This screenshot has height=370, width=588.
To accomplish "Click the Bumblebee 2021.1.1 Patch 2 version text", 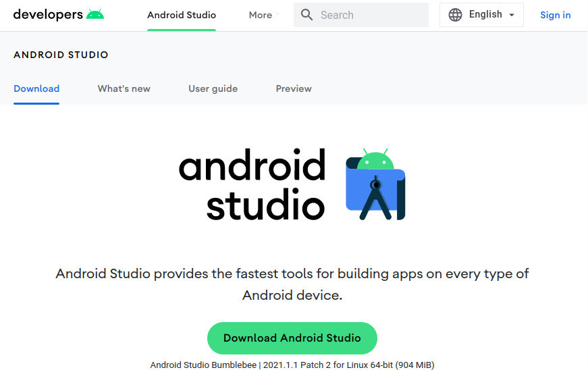I will click(x=292, y=365).
